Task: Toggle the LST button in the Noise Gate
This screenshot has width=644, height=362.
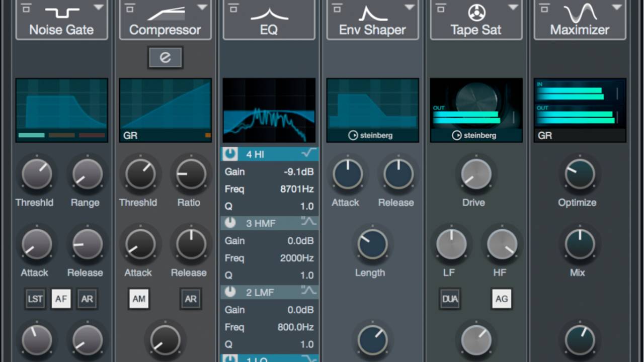Action: point(35,299)
